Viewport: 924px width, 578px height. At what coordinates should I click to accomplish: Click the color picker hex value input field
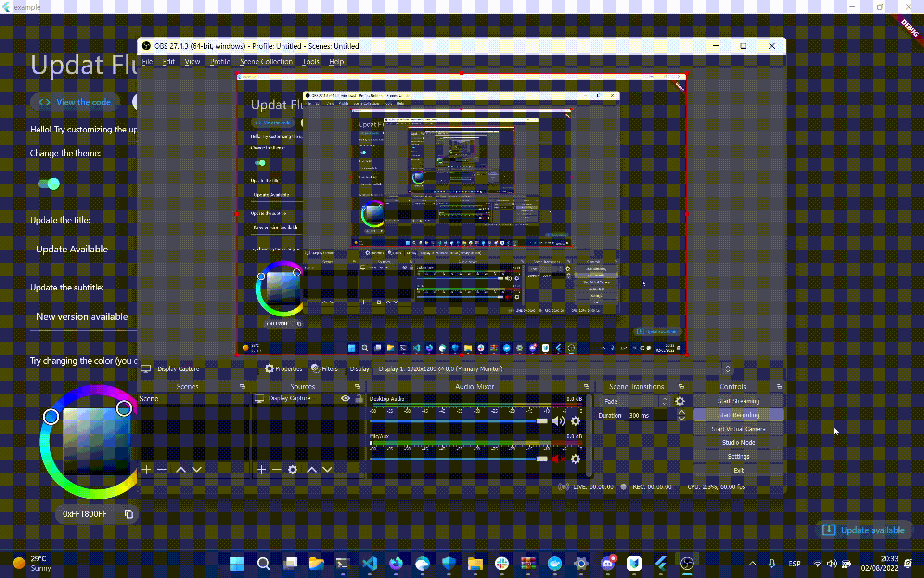(84, 513)
